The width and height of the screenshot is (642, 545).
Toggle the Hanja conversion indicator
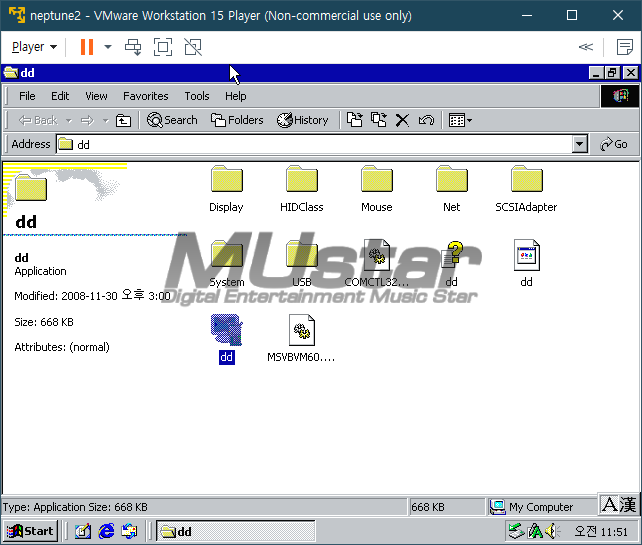[627, 504]
